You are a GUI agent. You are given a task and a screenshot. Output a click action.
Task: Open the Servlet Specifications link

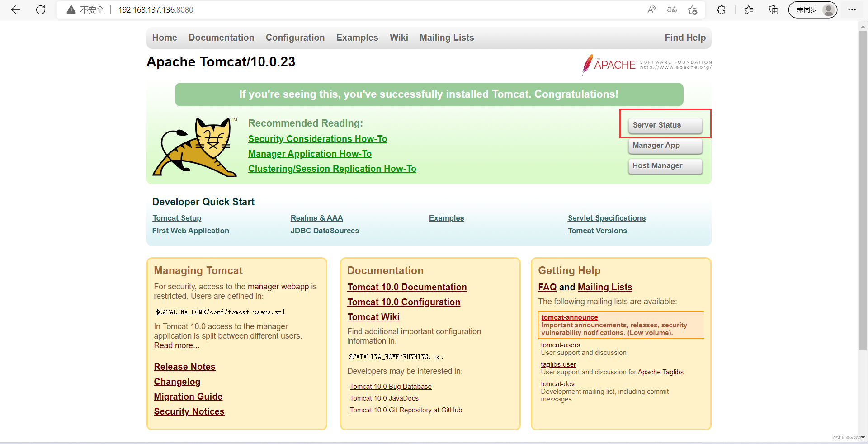pyautogui.click(x=606, y=218)
